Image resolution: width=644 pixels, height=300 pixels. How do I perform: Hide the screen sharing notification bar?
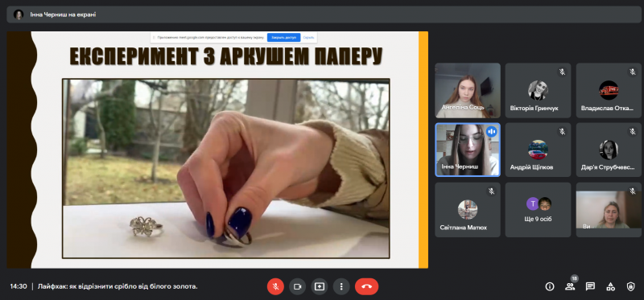308,37
